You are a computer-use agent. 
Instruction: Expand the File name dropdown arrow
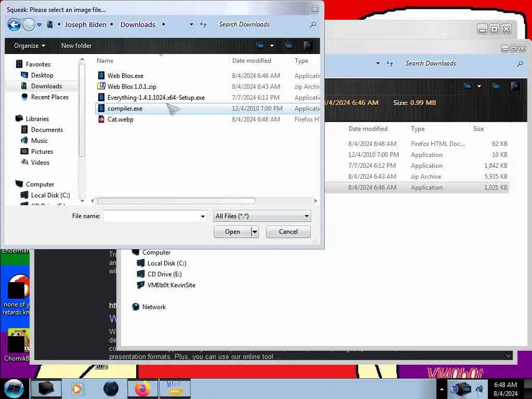(203, 216)
